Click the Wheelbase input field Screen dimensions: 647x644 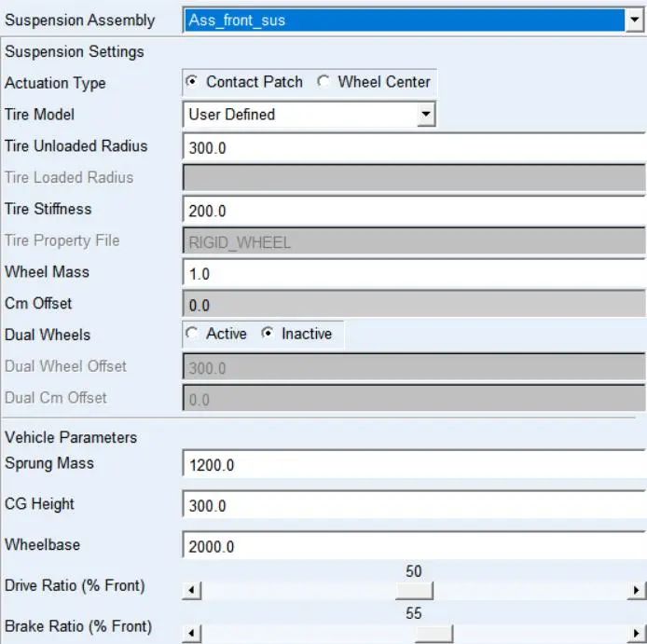414,545
